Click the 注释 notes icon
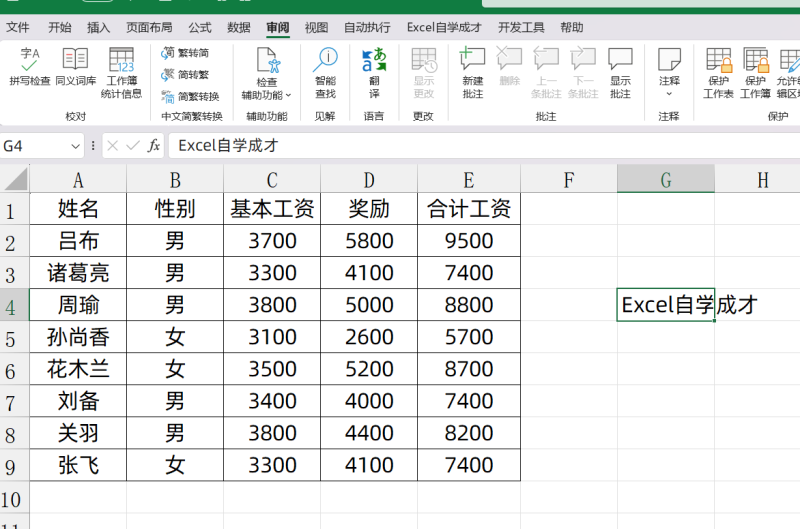Screen dimensions: 800x529 tap(669, 60)
